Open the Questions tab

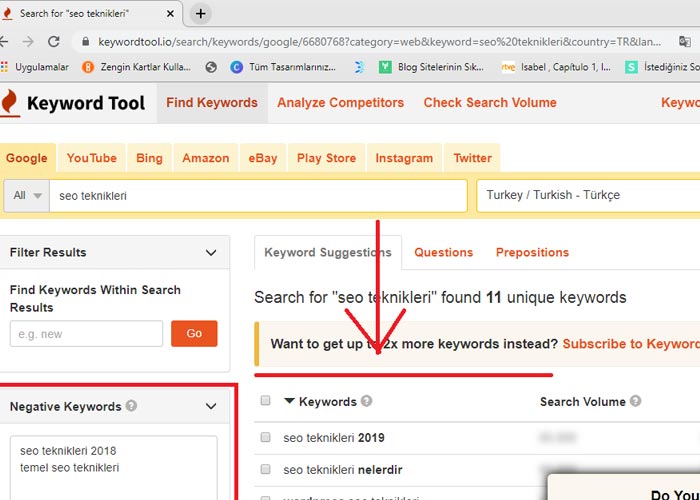tap(443, 253)
